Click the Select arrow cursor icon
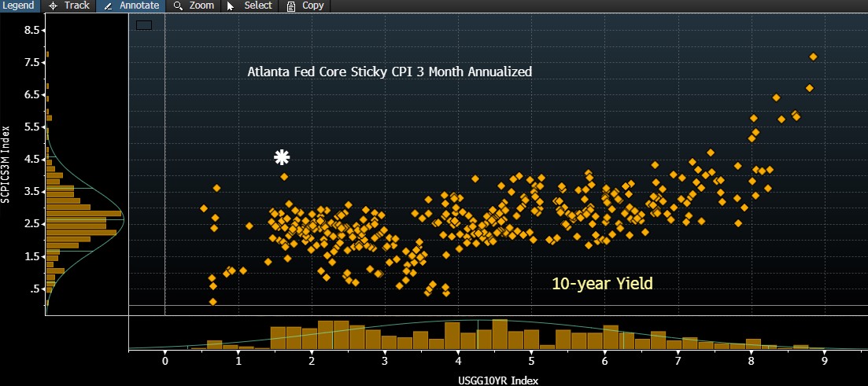This screenshot has width=868, height=386. click(231, 6)
